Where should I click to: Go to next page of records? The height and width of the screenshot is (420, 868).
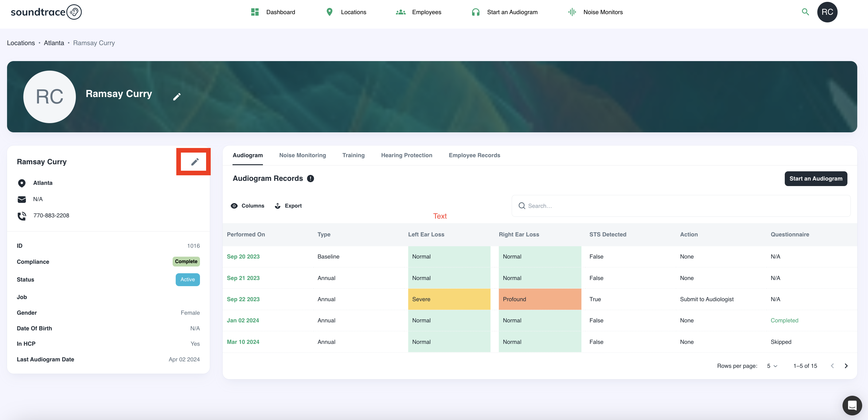tap(846, 366)
